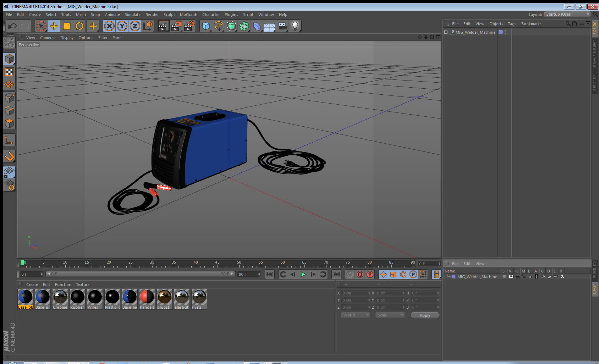Select the Scale tool

point(67,26)
